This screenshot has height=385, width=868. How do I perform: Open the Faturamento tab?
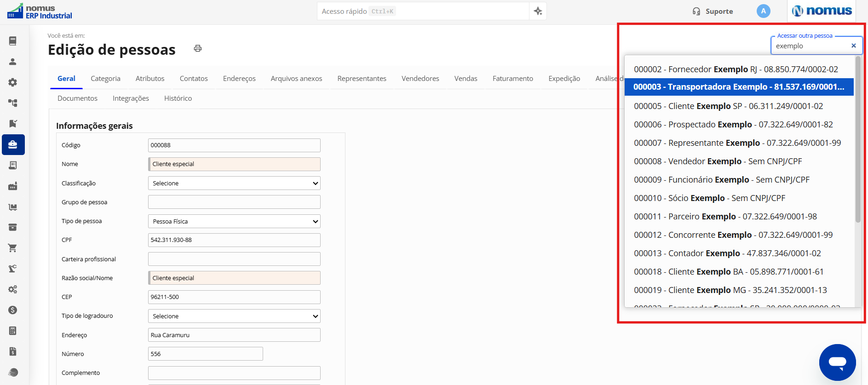click(x=513, y=79)
